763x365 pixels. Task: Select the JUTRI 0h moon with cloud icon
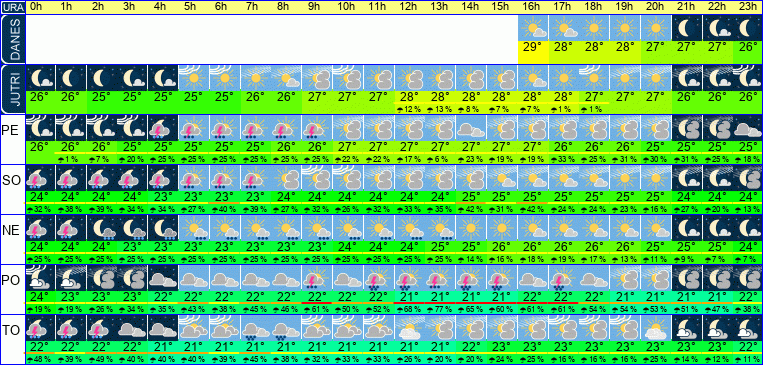coord(40,78)
